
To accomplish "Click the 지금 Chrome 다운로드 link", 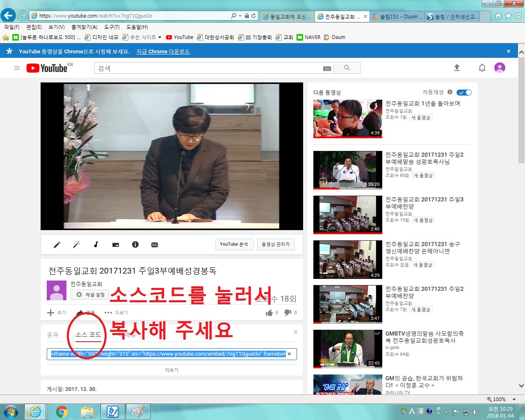I will point(163,52).
